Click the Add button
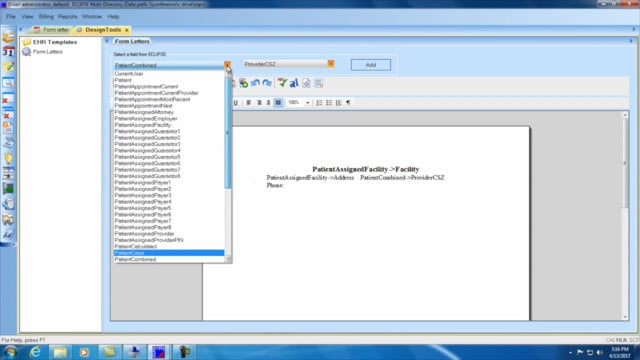 coord(371,65)
